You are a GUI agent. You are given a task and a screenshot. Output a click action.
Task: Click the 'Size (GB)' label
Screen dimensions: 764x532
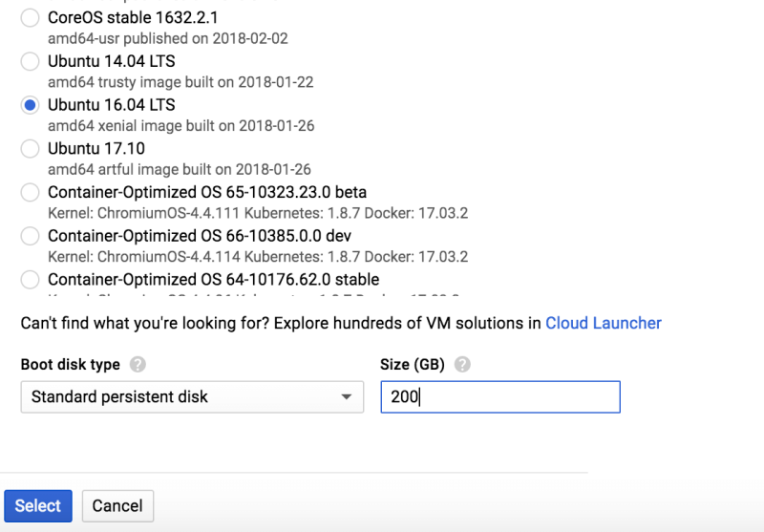pyautogui.click(x=413, y=365)
